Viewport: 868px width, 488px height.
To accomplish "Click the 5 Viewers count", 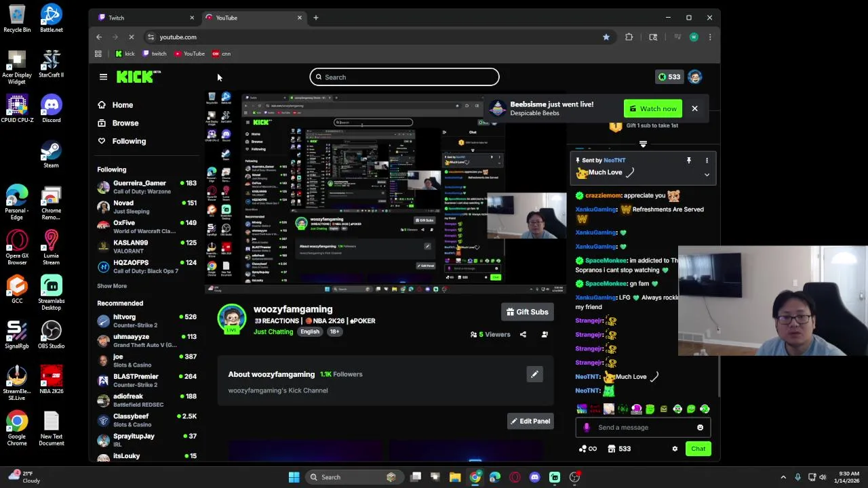I will coord(490,334).
